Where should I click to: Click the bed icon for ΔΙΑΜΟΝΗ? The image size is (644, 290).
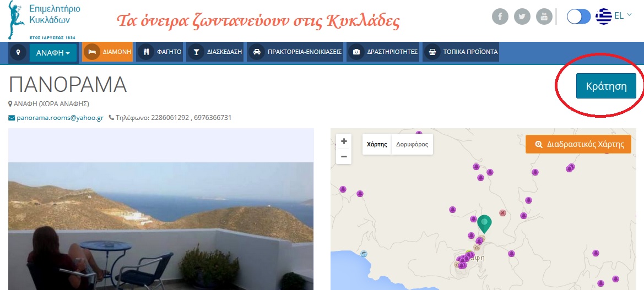point(92,52)
